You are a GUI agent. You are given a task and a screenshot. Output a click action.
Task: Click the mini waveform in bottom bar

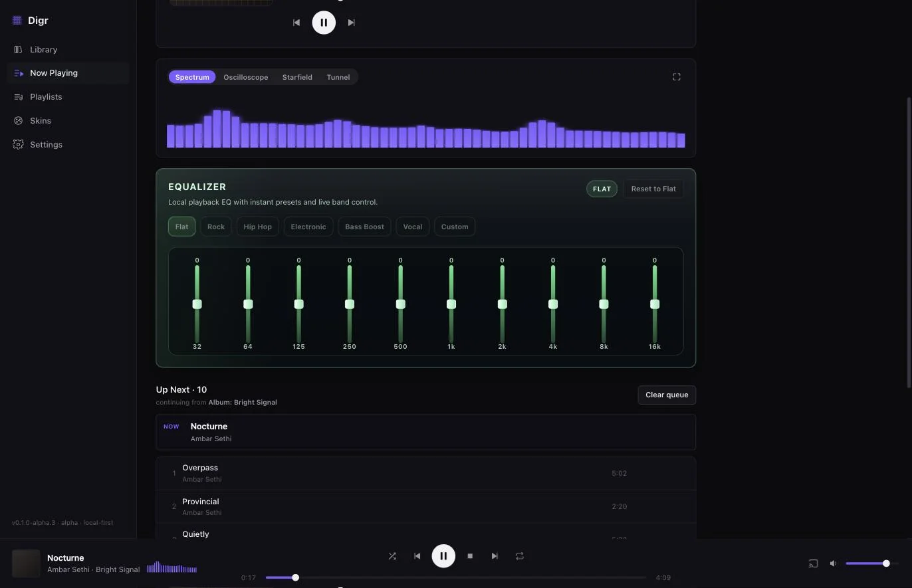[171, 567]
